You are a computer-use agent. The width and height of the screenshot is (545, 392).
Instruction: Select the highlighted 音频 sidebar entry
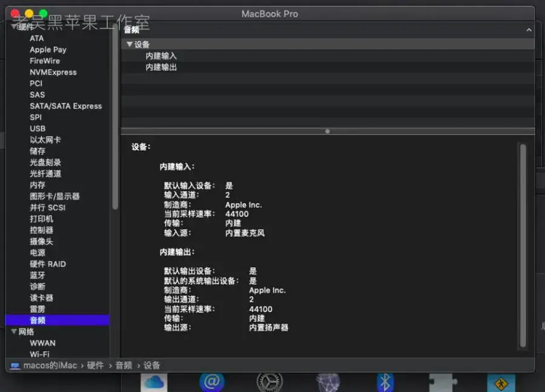point(58,321)
